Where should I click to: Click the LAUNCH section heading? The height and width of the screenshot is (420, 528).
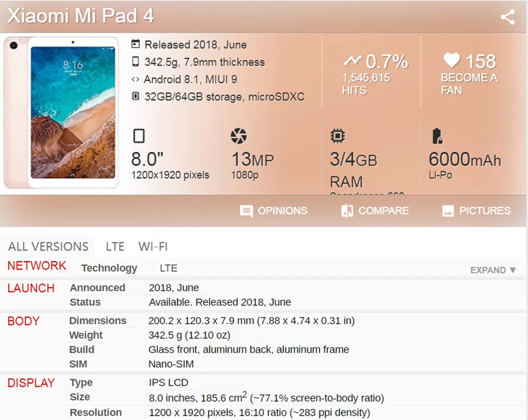point(31,289)
